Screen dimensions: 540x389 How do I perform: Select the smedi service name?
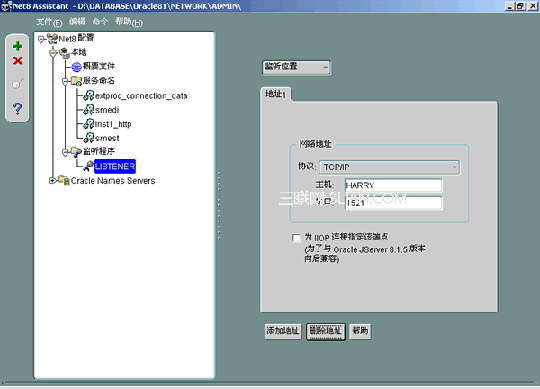107,110
